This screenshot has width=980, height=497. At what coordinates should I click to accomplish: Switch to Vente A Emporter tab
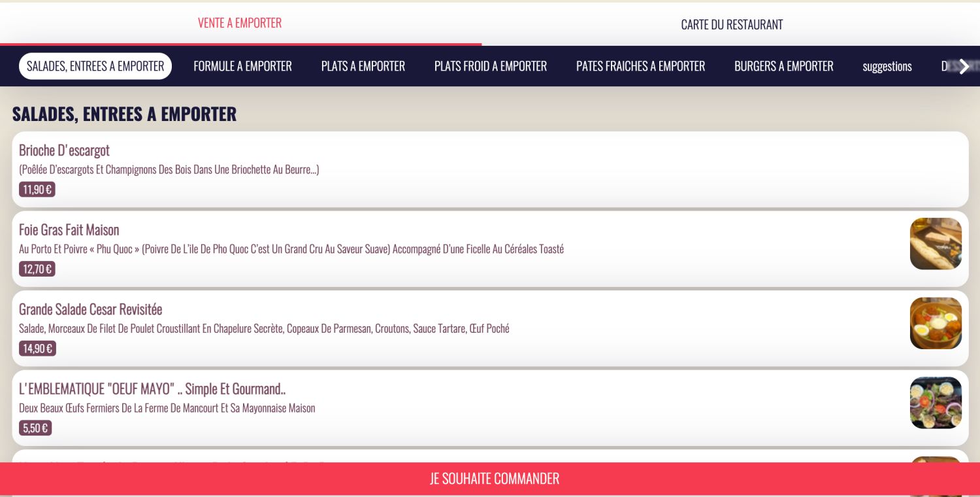coord(240,23)
